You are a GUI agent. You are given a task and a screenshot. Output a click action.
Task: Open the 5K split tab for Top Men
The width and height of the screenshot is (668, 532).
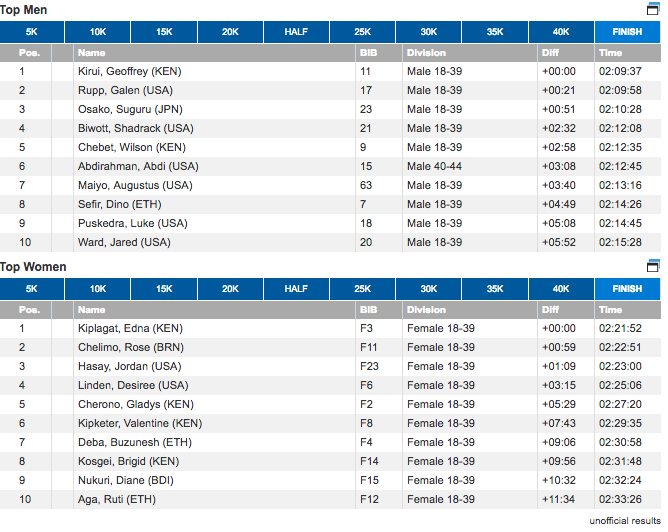click(x=32, y=32)
